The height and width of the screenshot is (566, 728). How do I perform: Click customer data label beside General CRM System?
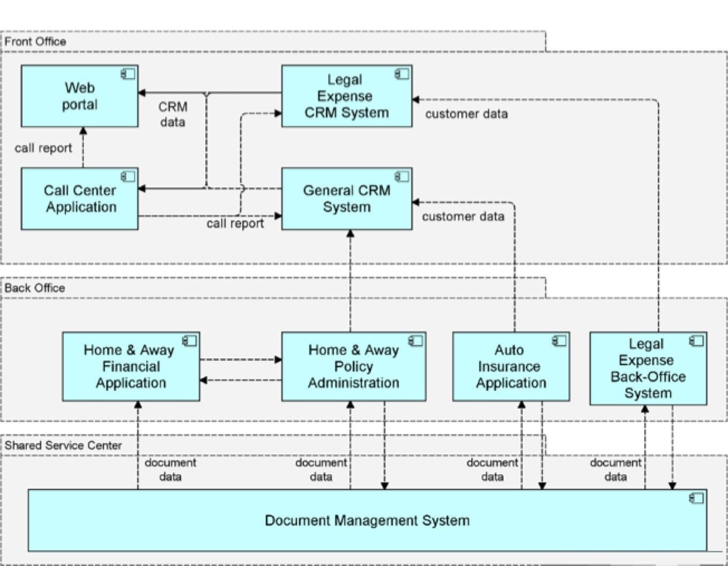point(463,217)
